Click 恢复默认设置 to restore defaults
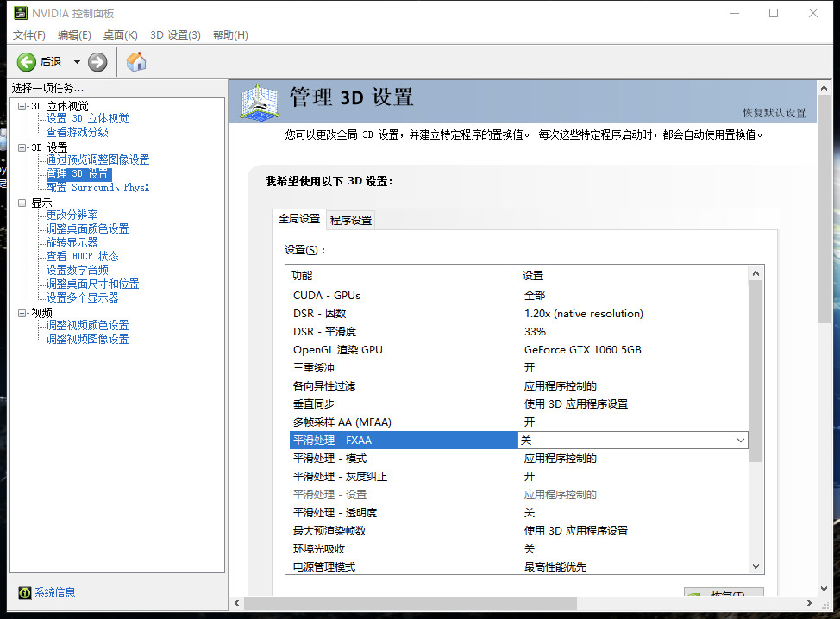The width and height of the screenshot is (840, 619). click(774, 113)
